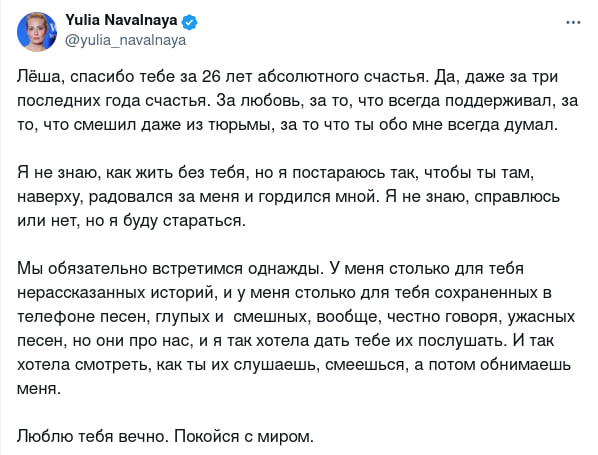The height and width of the screenshot is (455, 598).
Task: Click the line starting 'нерассказанных историй'
Action: tap(284, 293)
